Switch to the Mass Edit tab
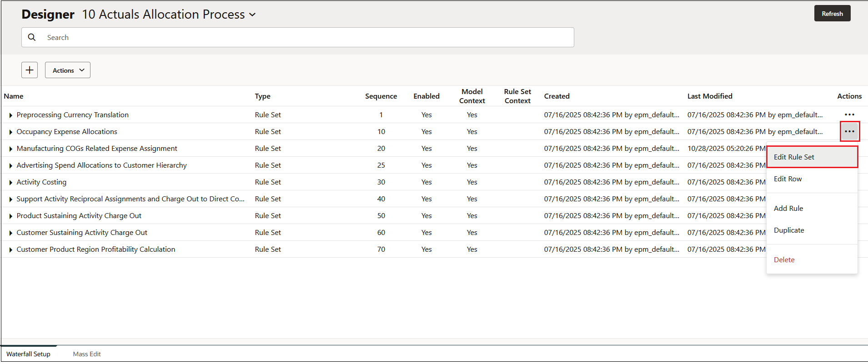 click(87, 354)
